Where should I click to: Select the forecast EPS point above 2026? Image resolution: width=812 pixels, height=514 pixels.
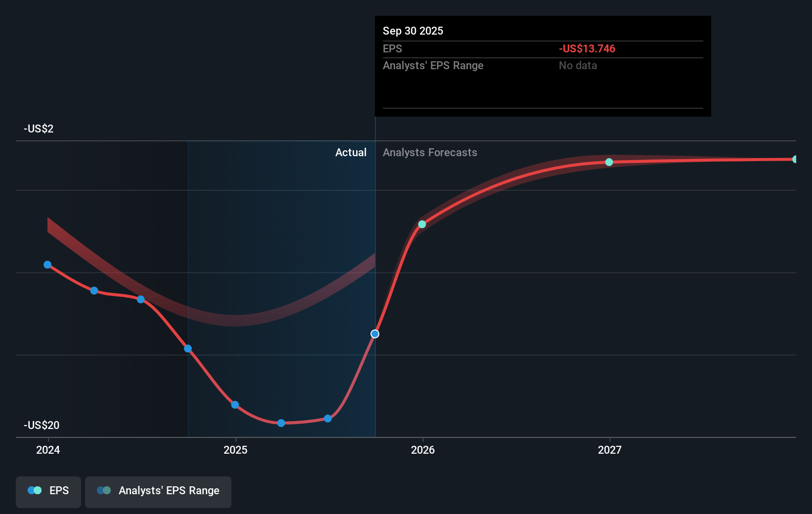[x=422, y=224]
